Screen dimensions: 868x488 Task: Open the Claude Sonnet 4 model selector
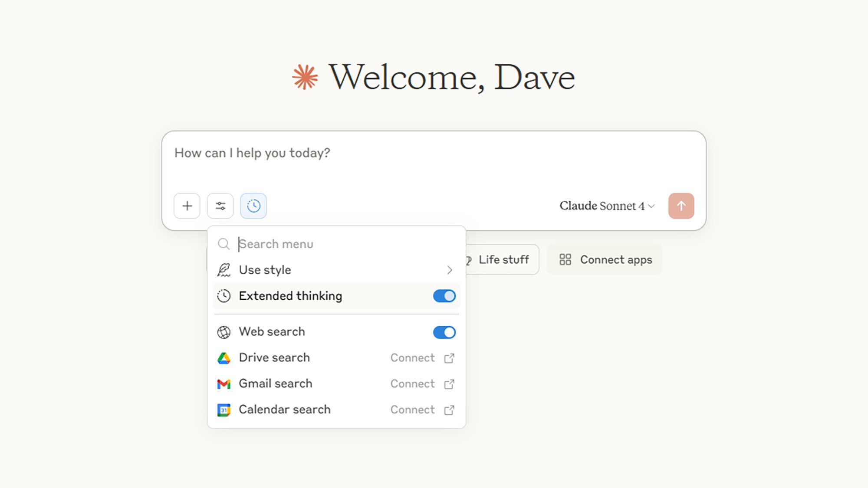pyautogui.click(x=607, y=206)
